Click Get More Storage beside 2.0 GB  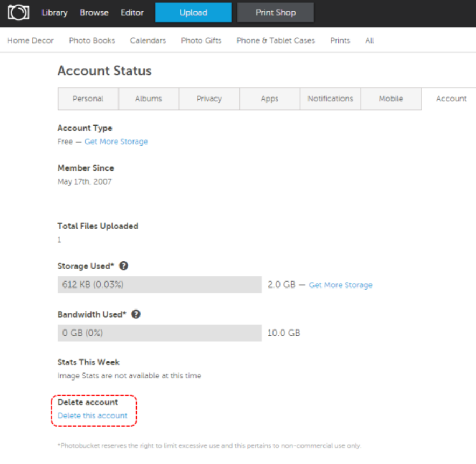(340, 285)
